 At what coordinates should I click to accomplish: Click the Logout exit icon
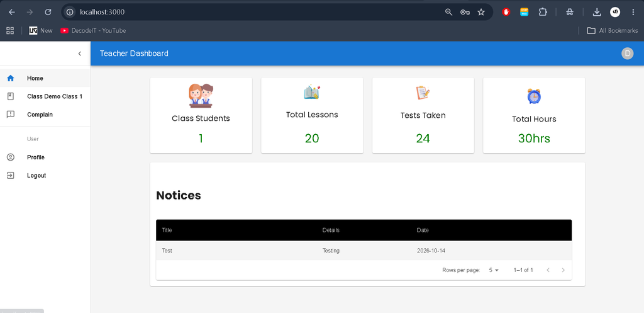pyautogui.click(x=11, y=175)
